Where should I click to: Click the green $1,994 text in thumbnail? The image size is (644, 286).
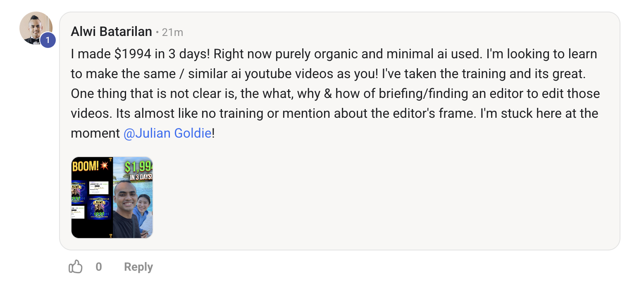(138, 167)
